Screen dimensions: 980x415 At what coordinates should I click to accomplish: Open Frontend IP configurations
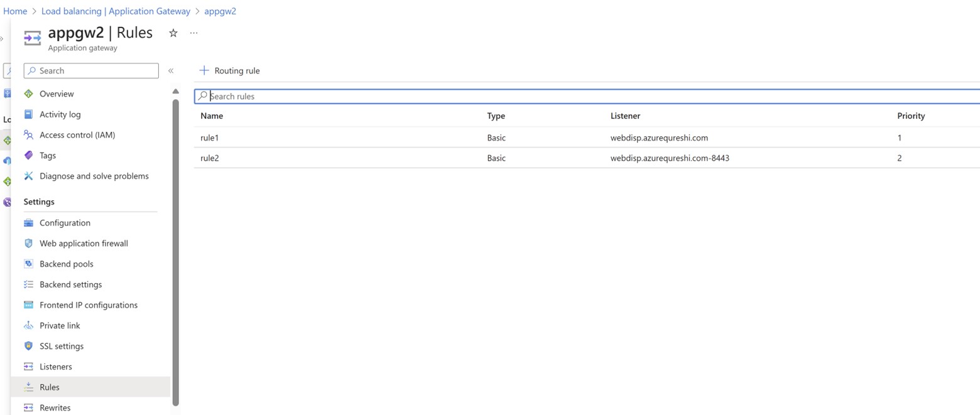tap(89, 305)
